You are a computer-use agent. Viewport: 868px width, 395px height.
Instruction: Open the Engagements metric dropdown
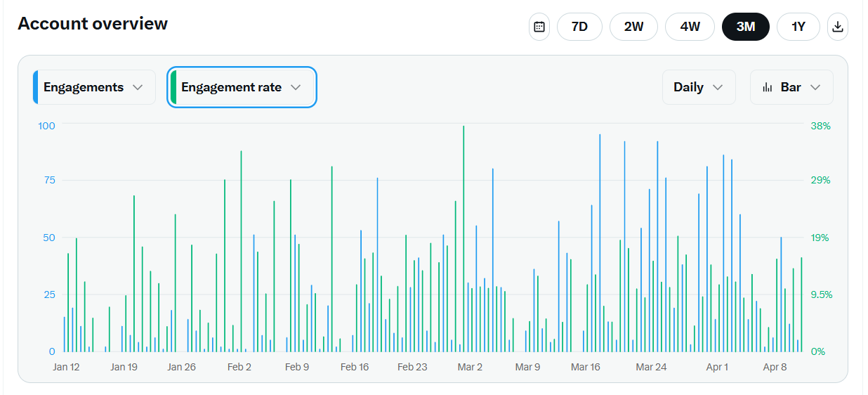pos(94,87)
